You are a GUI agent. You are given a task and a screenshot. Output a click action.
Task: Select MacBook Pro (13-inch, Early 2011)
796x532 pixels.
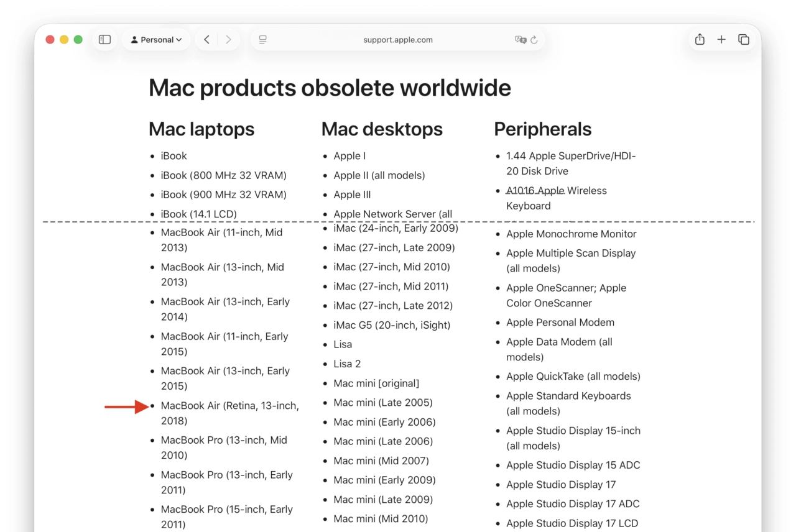226,482
